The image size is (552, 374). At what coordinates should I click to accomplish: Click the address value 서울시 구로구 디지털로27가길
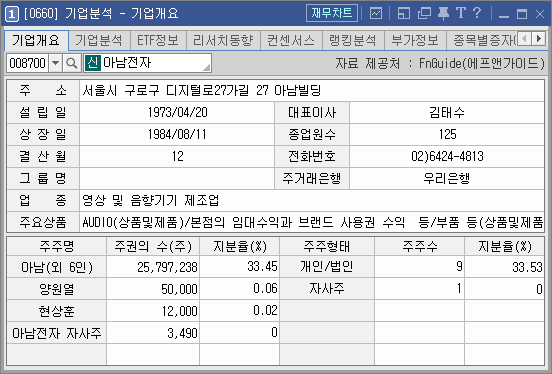pos(312,91)
